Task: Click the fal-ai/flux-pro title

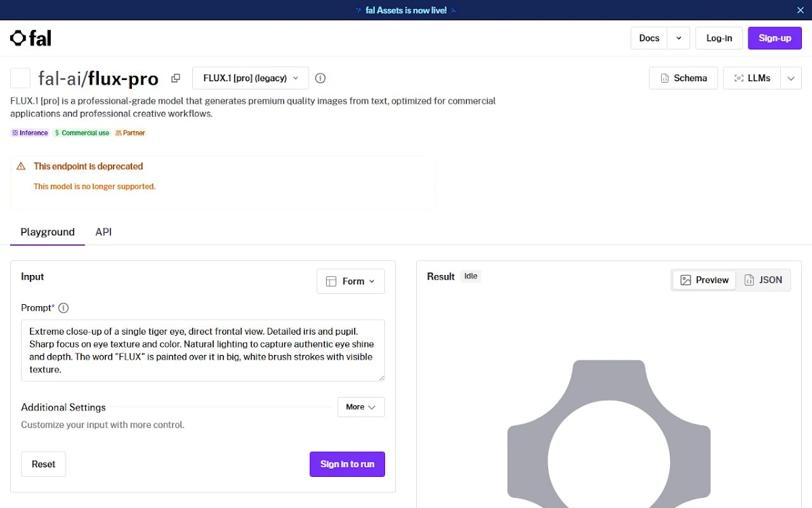Action: [98, 79]
